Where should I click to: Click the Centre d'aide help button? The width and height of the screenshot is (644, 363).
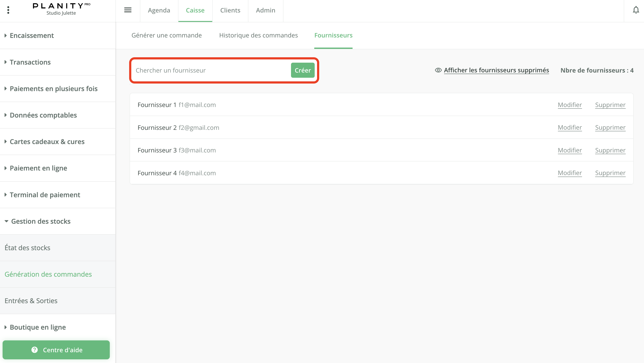[x=56, y=350]
